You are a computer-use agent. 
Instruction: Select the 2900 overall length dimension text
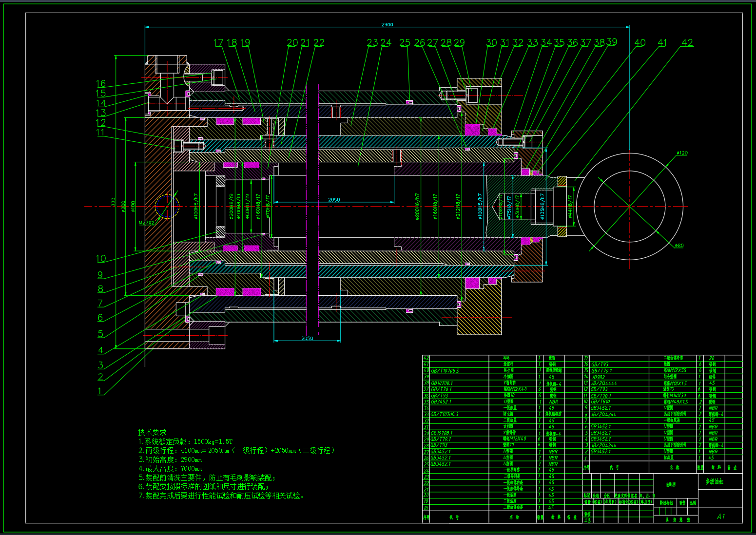387,24
